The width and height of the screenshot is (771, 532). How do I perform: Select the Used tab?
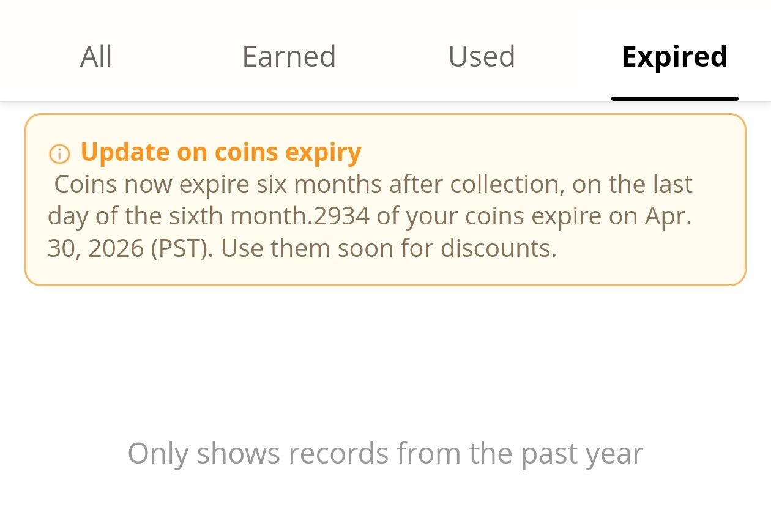point(482,57)
